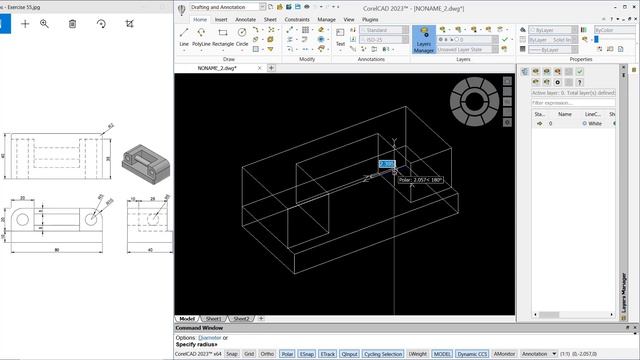Screen dimensions: 640x360
Task: Open the Constraints ribbon tab
Action: pyautogui.click(x=297, y=19)
